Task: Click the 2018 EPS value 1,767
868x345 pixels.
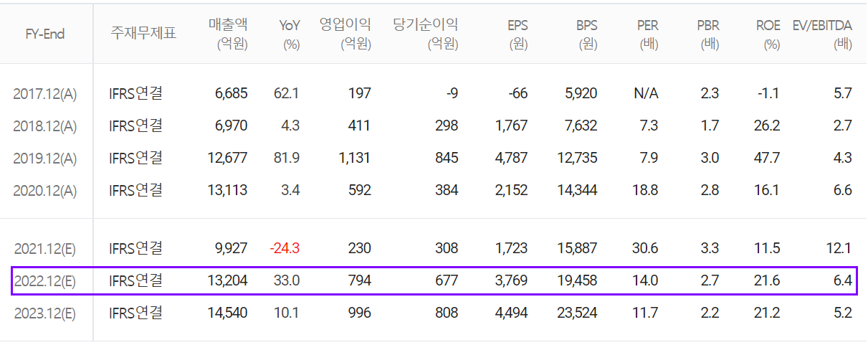Action: pyautogui.click(x=512, y=126)
